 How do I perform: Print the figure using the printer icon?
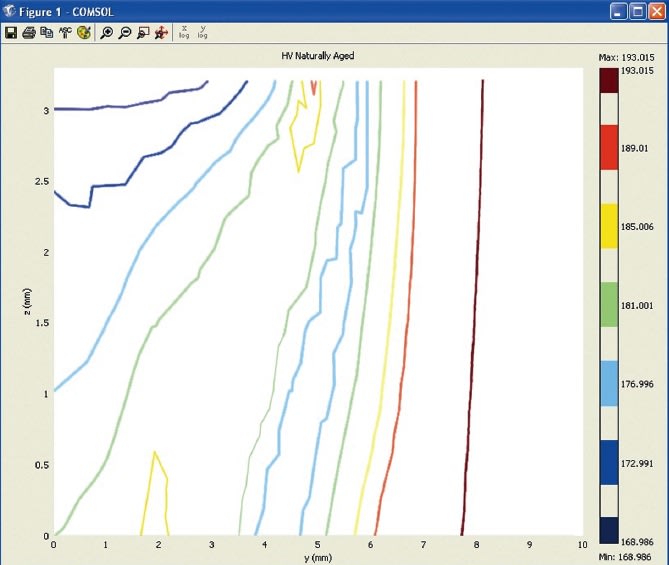(29, 32)
